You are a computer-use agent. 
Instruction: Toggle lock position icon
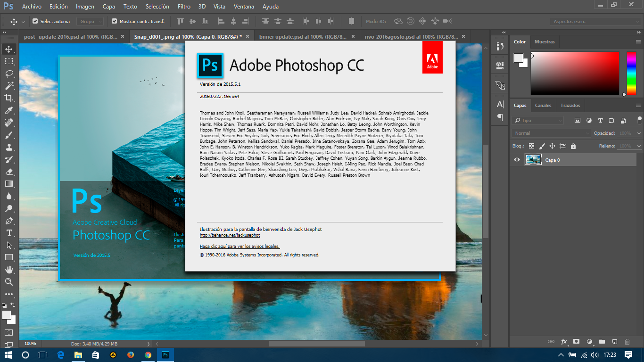pos(552,146)
